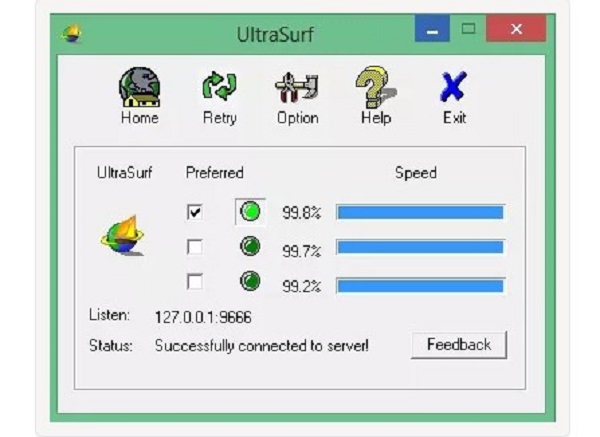Click the Feedback button

459,345
